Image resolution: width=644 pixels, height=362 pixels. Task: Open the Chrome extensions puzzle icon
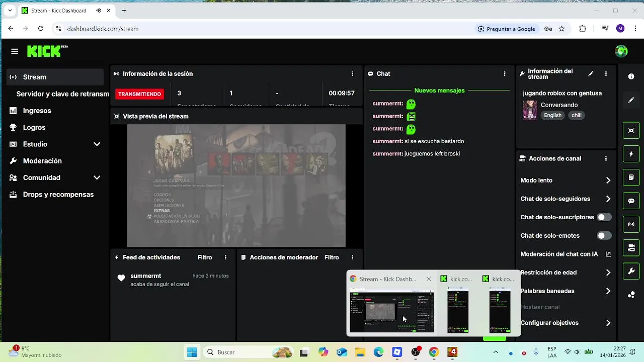pos(583,29)
